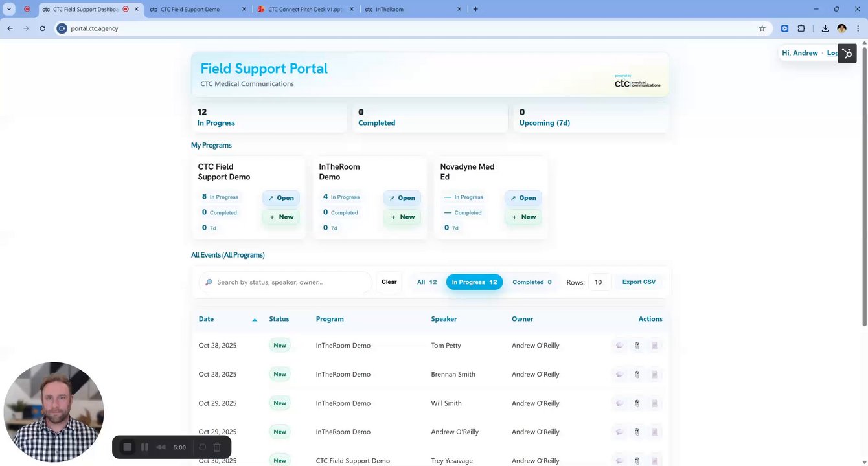Click the speaker name Brennan Smith
Image resolution: width=868 pixels, height=466 pixels.
[x=453, y=374]
